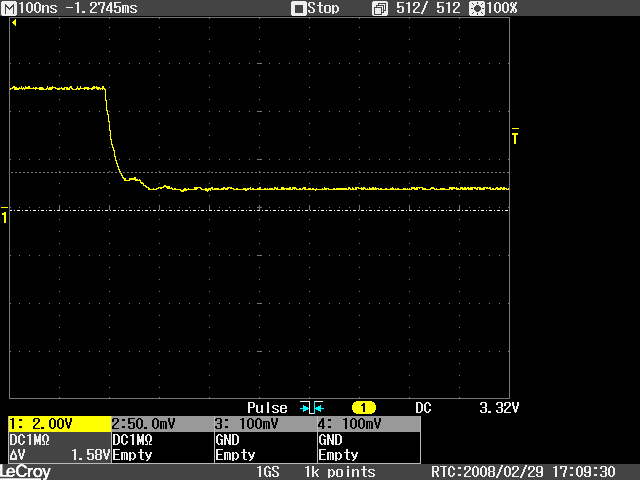Click the timebase M icon at top left
The width and height of the screenshot is (640, 480).
pyautogui.click(x=10, y=8)
